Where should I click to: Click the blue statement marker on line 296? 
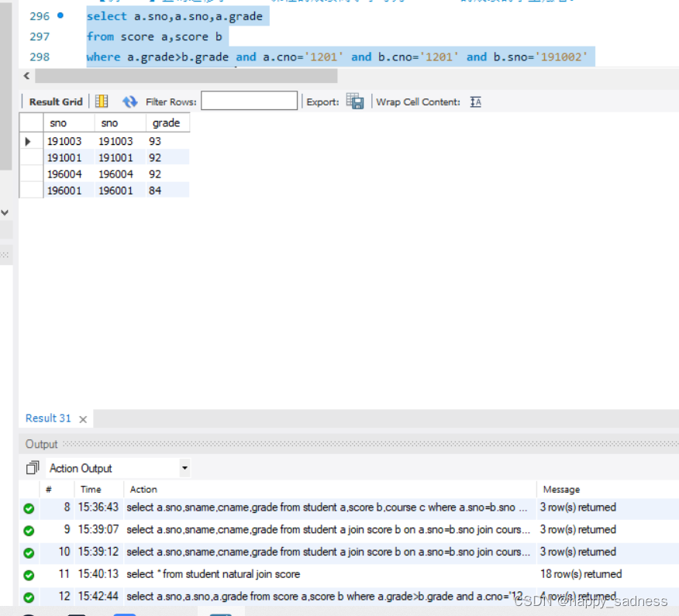(x=60, y=15)
